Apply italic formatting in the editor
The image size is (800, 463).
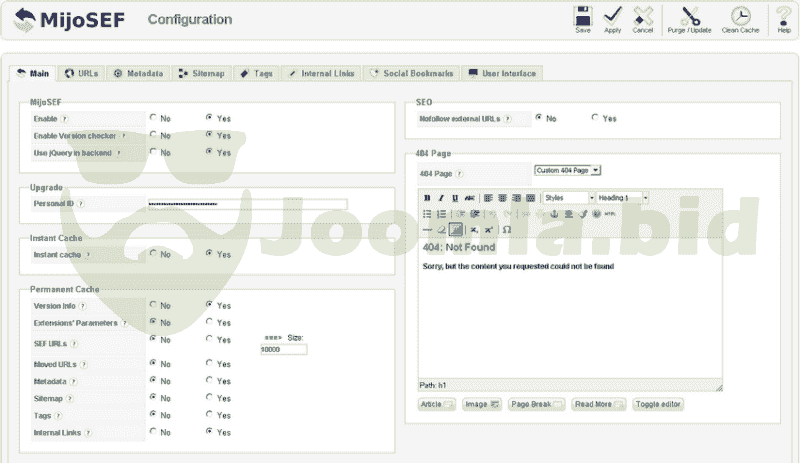441,198
